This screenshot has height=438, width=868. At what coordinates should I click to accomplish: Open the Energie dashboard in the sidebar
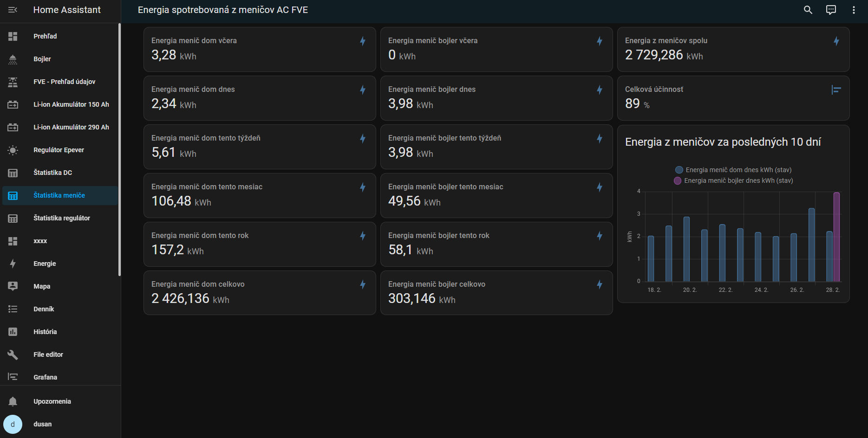[45, 264]
